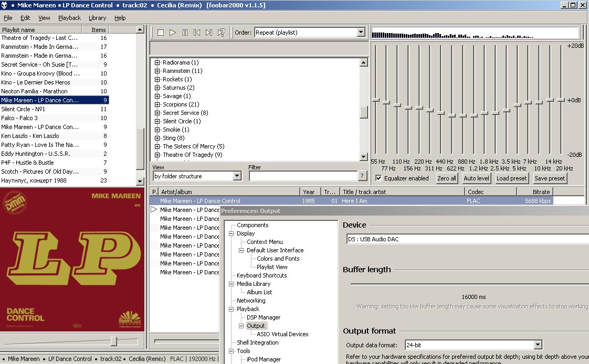This screenshot has width=589, height=364.
Task: Click the Mike Mareen LP album cover art
Action: [x=72, y=260]
